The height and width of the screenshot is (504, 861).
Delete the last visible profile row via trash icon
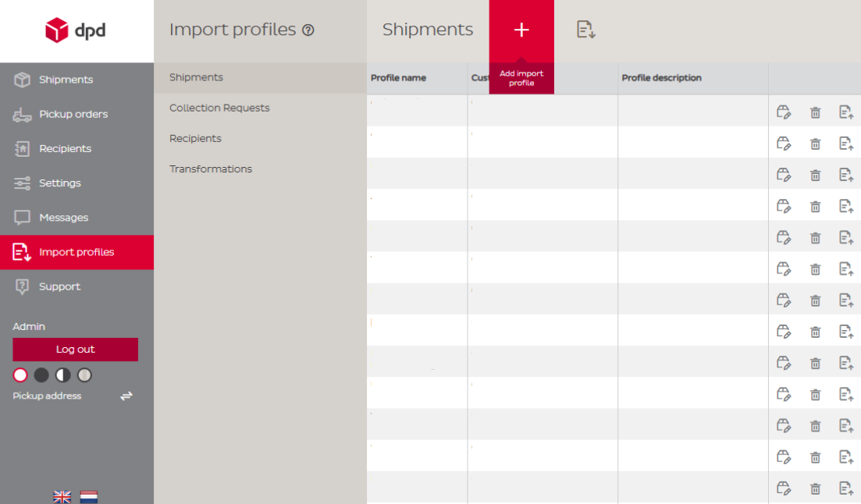[816, 488]
